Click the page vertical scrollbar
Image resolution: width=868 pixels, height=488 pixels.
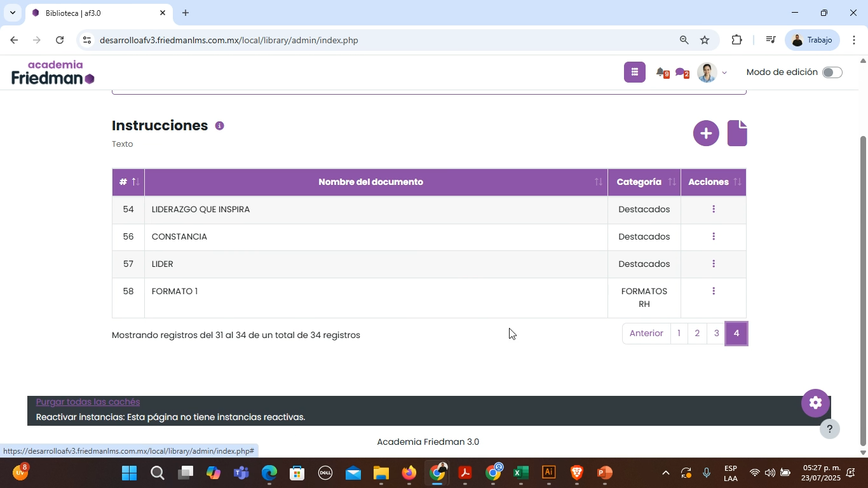863,291
